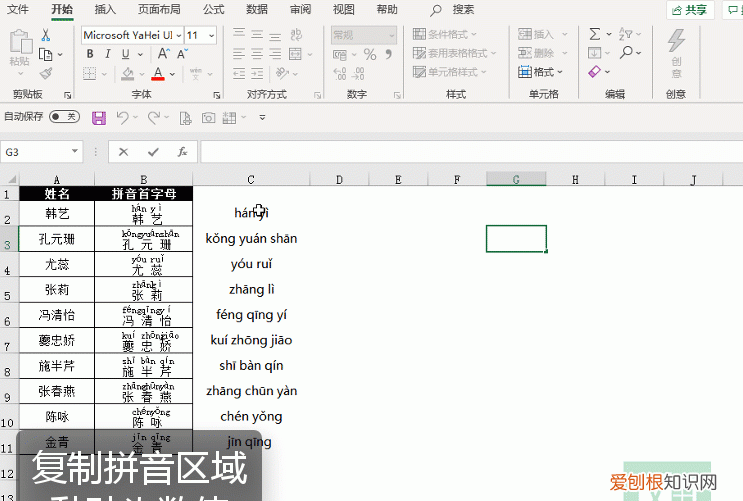Confirm formula entry with checkmark
This screenshot has height=501, width=743.
tap(153, 152)
